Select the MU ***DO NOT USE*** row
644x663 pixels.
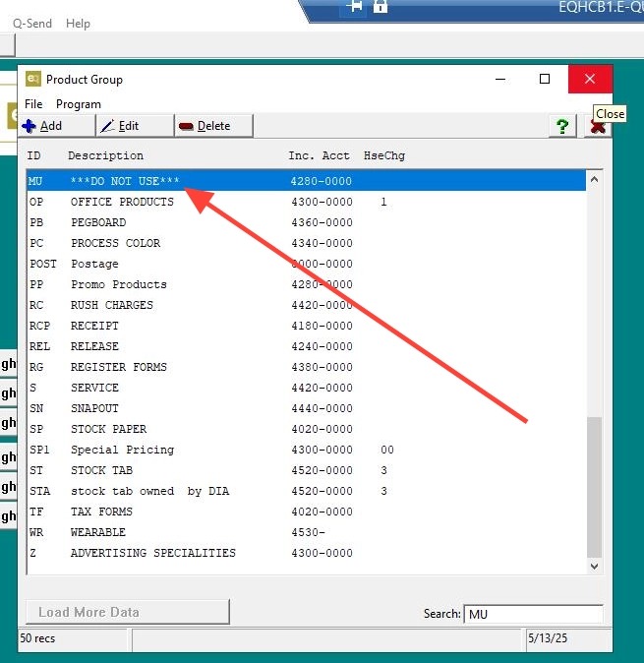[x=307, y=181]
